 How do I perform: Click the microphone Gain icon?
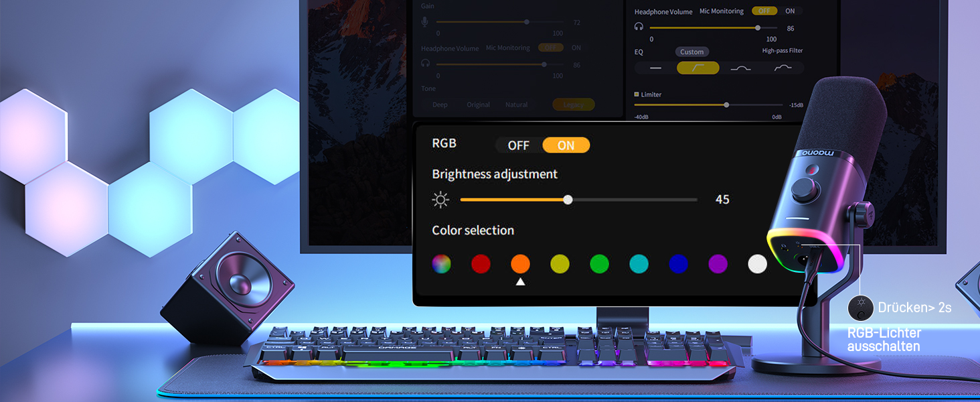point(424,22)
